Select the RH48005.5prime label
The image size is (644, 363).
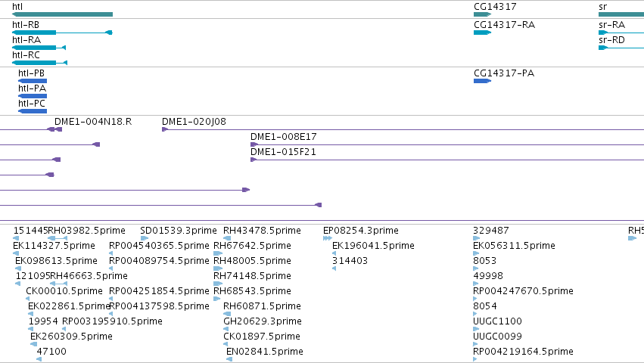tap(252, 261)
